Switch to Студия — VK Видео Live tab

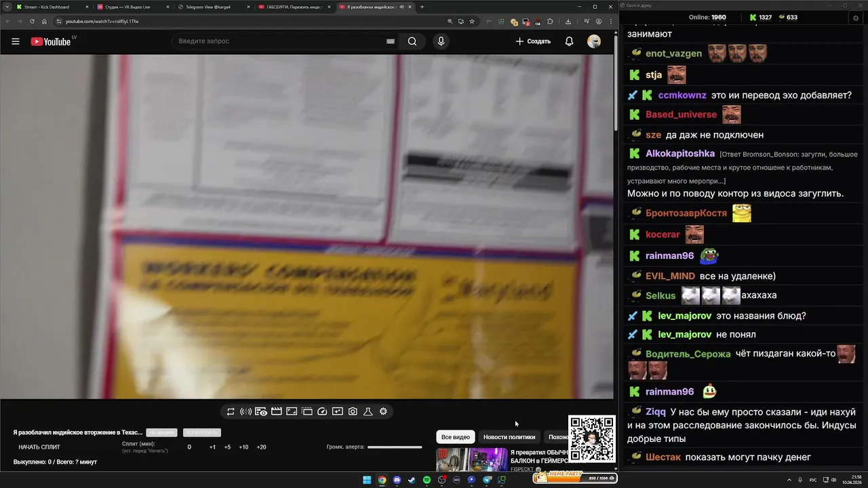tap(133, 7)
